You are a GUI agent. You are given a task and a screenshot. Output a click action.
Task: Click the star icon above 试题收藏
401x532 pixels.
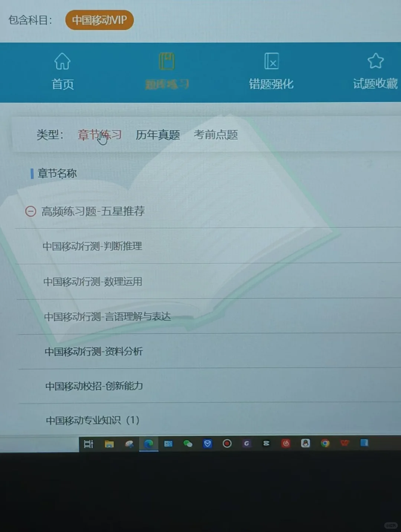(x=375, y=61)
